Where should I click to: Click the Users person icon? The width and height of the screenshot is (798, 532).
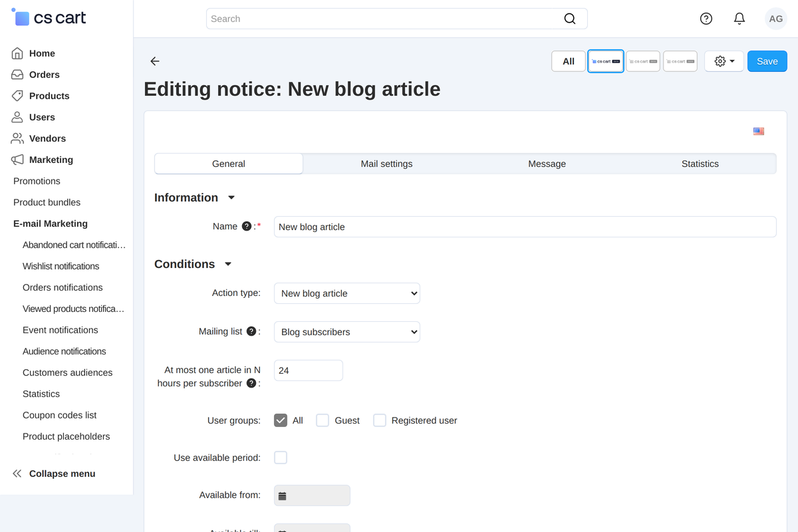tap(17, 117)
